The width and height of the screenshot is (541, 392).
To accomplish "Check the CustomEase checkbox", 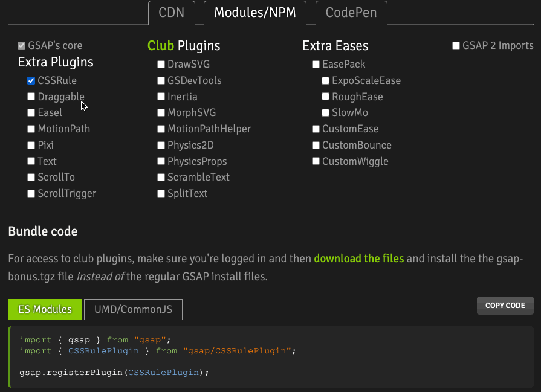I will coord(316,129).
